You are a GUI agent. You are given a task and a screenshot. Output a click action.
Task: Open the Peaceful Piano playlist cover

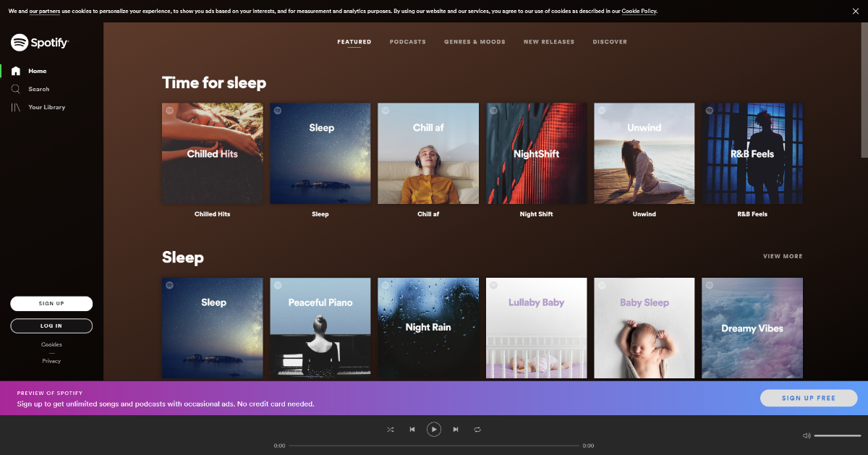(x=320, y=328)
